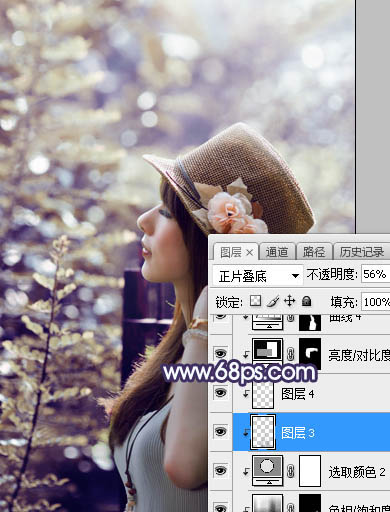Click lock position move icon
This screenshot has height=512, width=390.
coord(289,301)
